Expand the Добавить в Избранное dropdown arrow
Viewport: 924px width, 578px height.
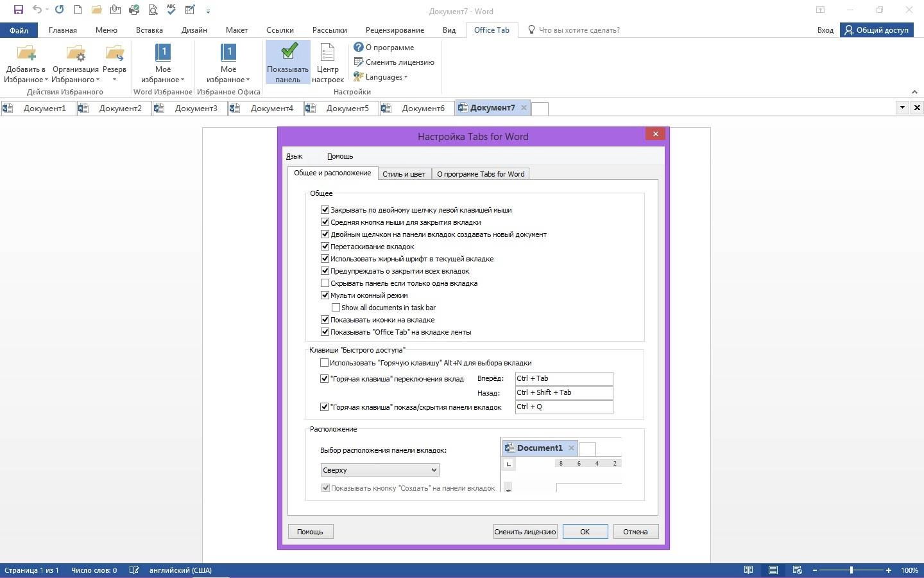pos(46,80)
